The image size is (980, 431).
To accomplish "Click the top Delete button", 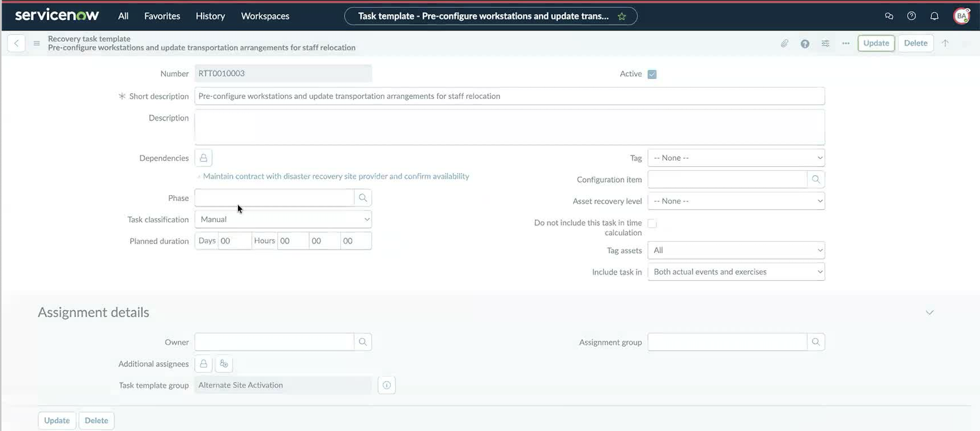I will [x=916, y=43].
